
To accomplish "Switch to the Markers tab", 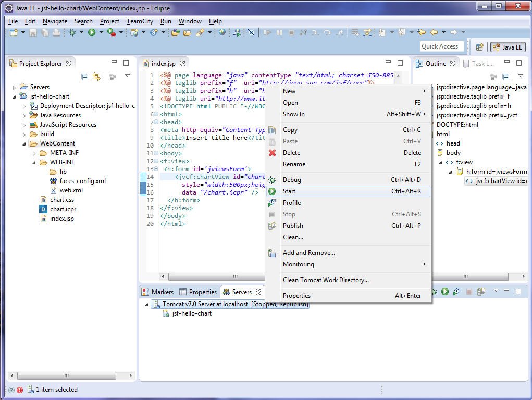I will (x=158, y=292).
